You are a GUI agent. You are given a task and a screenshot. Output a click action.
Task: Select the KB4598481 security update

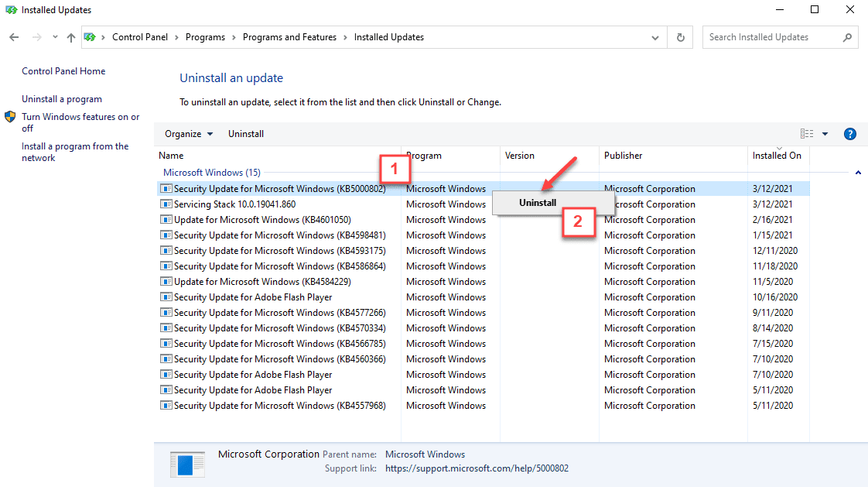pyautogui.click(x=484, y=235)
